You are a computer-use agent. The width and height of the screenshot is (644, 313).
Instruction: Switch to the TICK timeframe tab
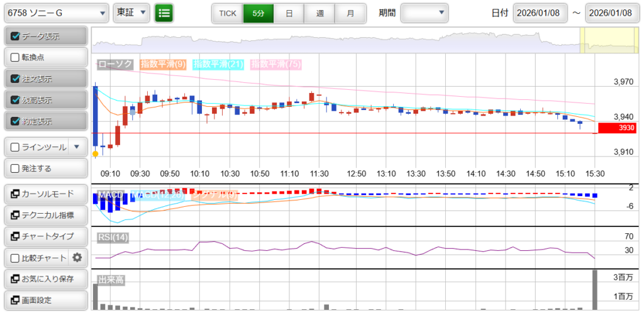227,13
